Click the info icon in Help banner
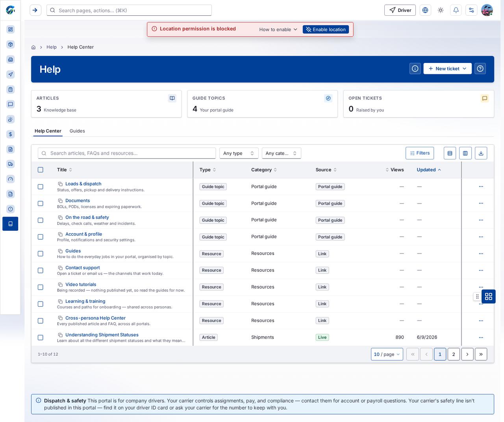 [415, 68]
